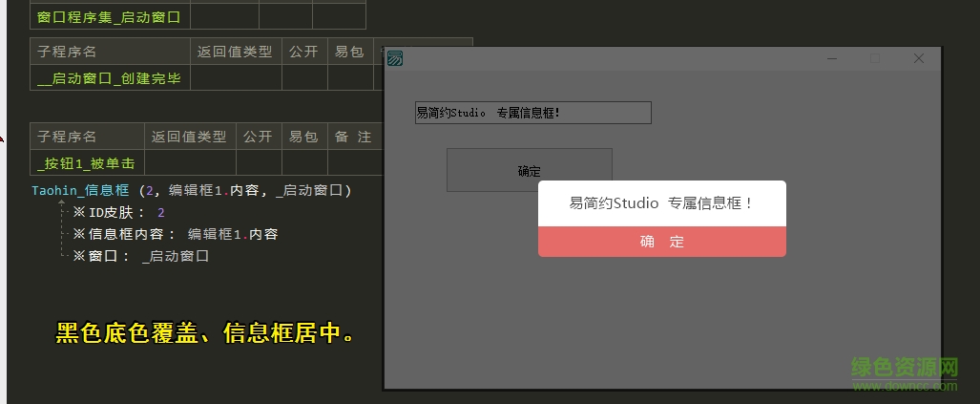Click the green app icon in window title bar
The width and height of the screenshot is (980, 404).
click(395, 58)
